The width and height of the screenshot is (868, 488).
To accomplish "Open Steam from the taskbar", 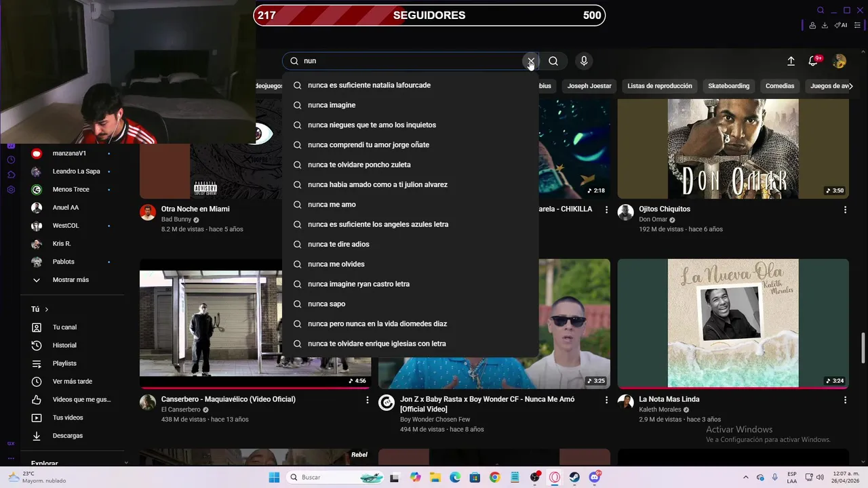I will point(574,477).
